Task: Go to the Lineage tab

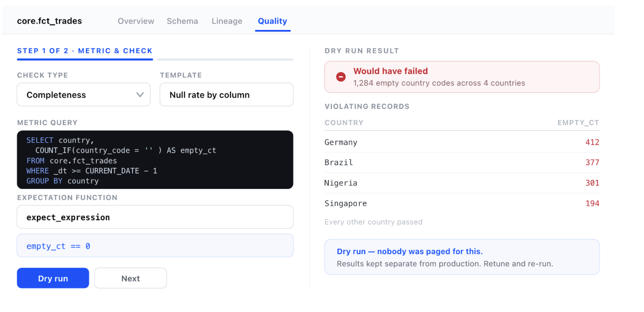Action: click(227, 21)
